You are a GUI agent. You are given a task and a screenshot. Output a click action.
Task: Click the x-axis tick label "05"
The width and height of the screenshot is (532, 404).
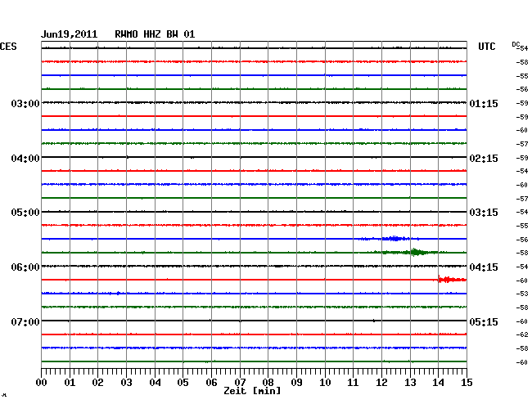(x=183, y=382)
